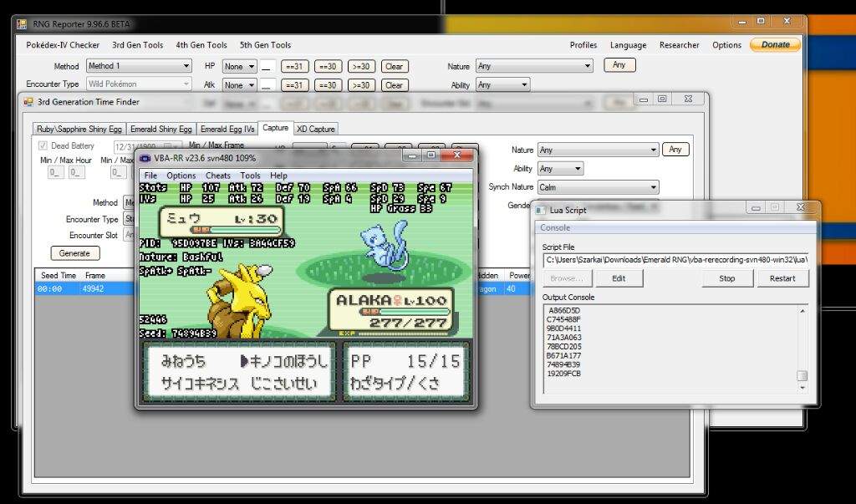Click the Seed Time column header

[59, 275]
